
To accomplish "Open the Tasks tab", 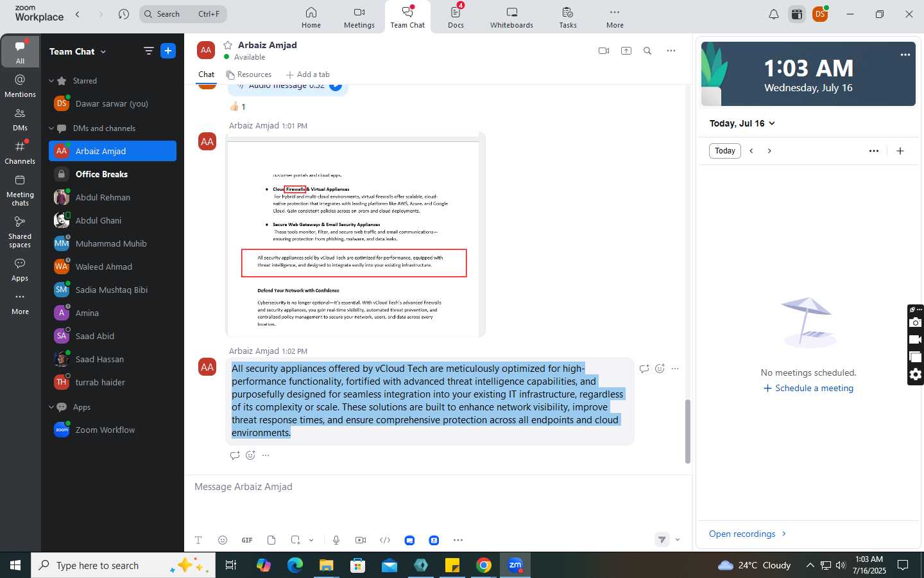I will tap(568, 17).
